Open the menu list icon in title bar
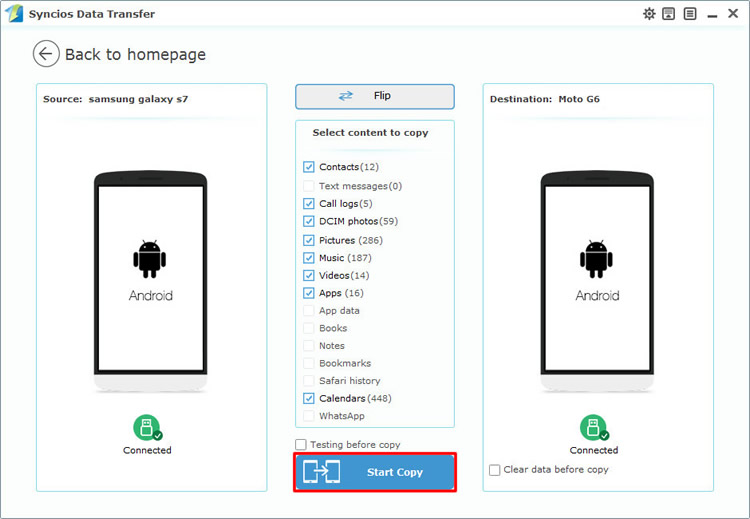750x519 pixels. (x=690, y=14)
